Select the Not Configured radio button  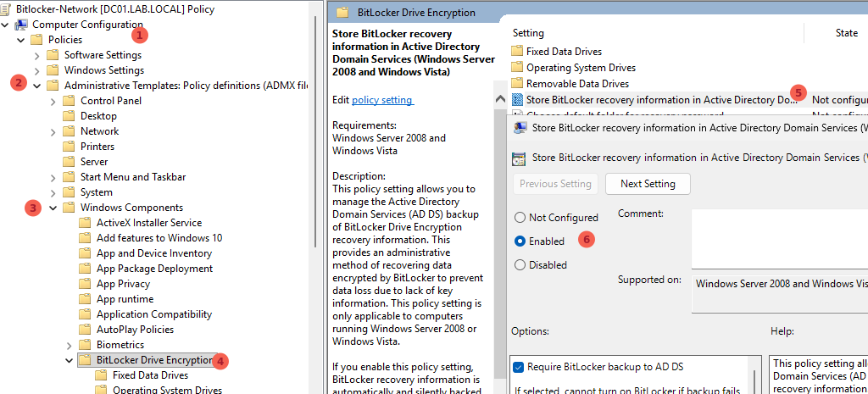[520, 218]
